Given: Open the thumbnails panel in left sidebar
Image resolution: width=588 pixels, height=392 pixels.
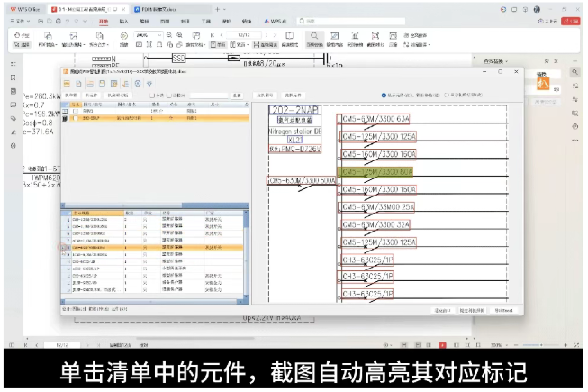Looking at the screenshot, I should point(14,91).
